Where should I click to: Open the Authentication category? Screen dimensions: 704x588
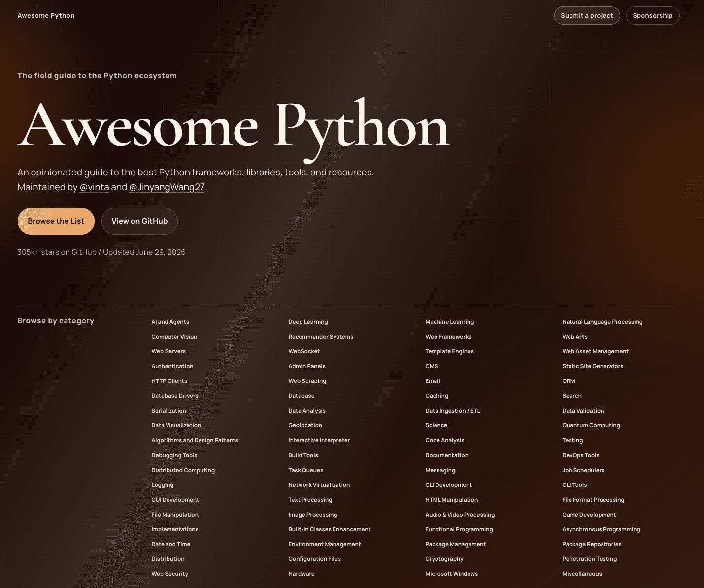172,366
